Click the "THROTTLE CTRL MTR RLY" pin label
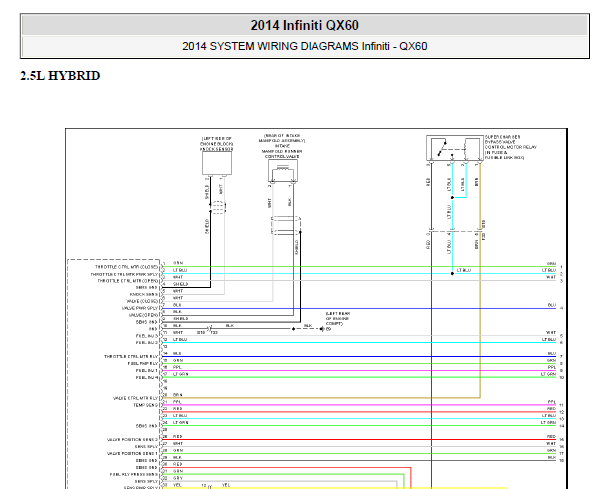Image resolution: width=601 pixels, height=489 pixels. 131,356
